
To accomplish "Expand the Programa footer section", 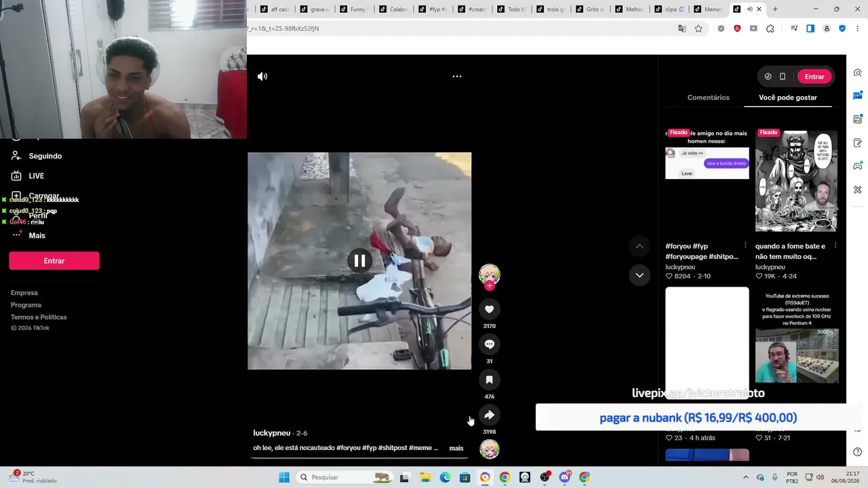I will (26, 305).
